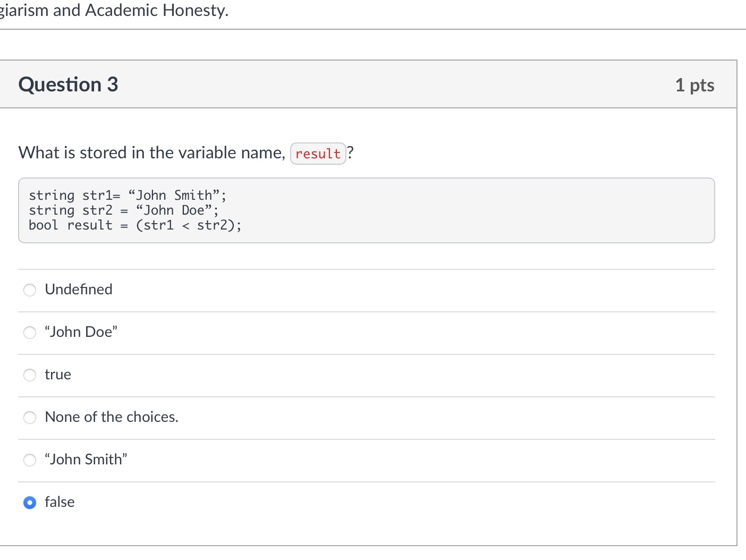
Task: Click the "John Doe" answer label text
Action: [81, 332]
